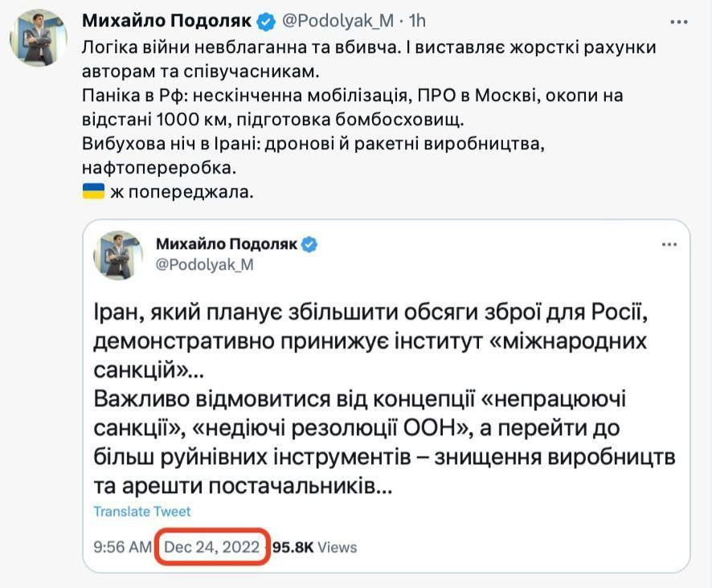Click the red circled date highlight
This screenshot has width=712, height=588.
[x=211, y=546]
